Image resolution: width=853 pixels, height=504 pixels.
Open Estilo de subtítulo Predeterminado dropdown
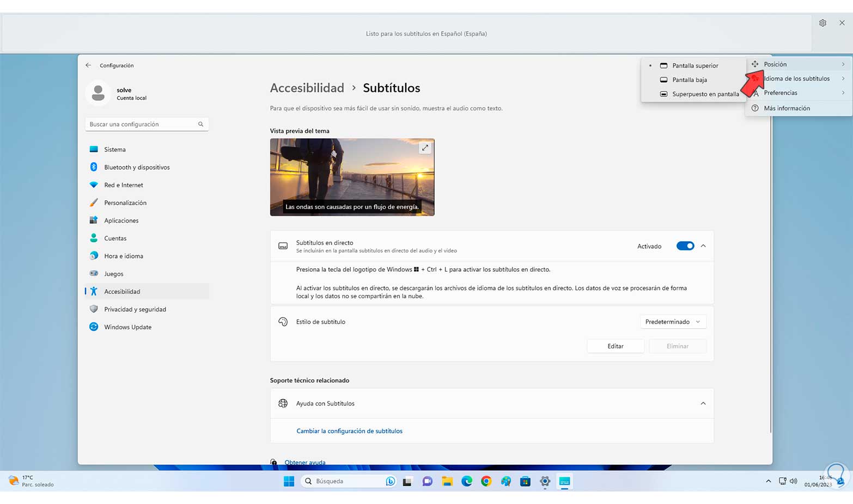(673, 322)
